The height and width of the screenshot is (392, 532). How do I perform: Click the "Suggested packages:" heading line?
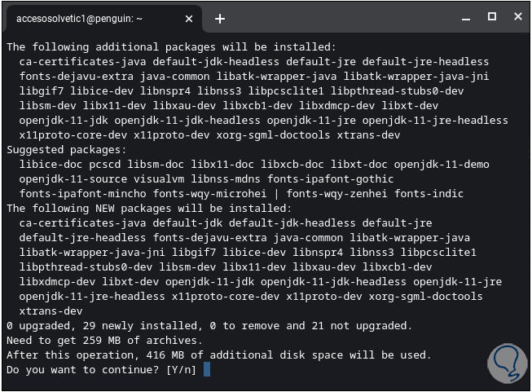click(65, 150)
